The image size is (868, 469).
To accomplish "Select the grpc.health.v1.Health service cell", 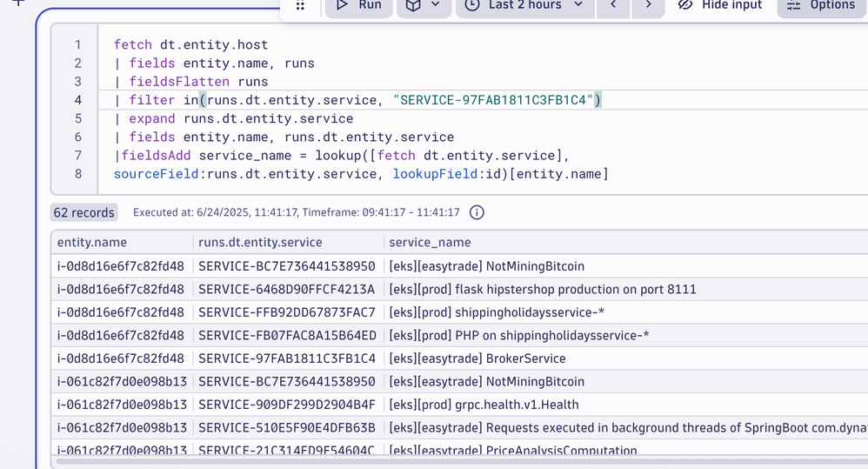I will coord(484,405).
